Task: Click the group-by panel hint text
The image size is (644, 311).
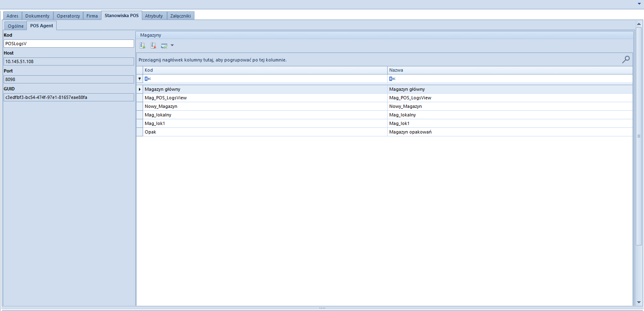Action: coord(212,60)
